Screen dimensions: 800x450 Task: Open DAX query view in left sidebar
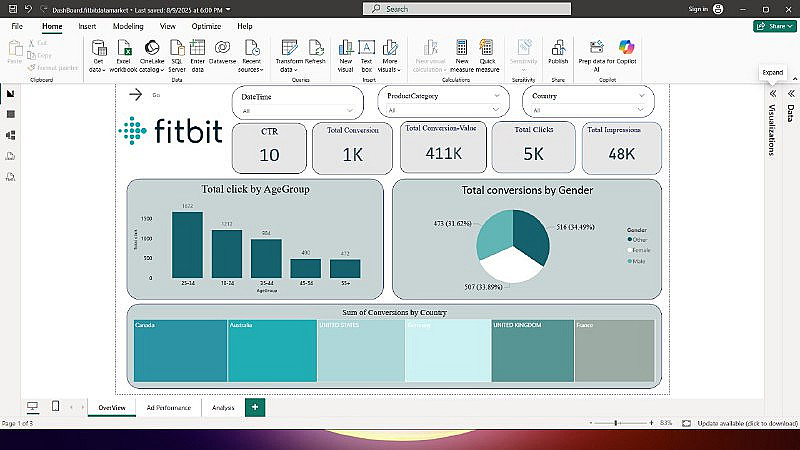pos(10,156)
